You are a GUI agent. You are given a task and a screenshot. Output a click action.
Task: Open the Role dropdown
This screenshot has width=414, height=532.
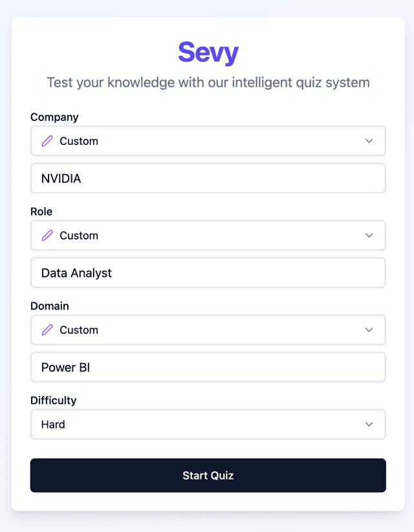click(207, 235)
